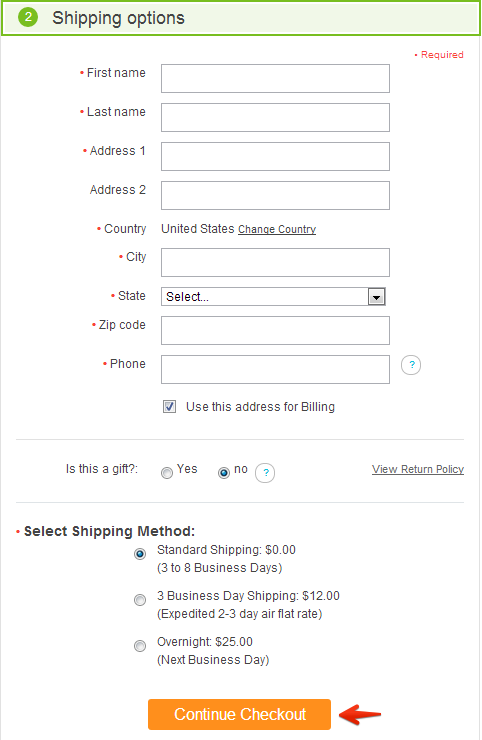This screenshot has height=740, width=482.
Task: Click the help icon beside Phone field
Action: coord(411,365)
